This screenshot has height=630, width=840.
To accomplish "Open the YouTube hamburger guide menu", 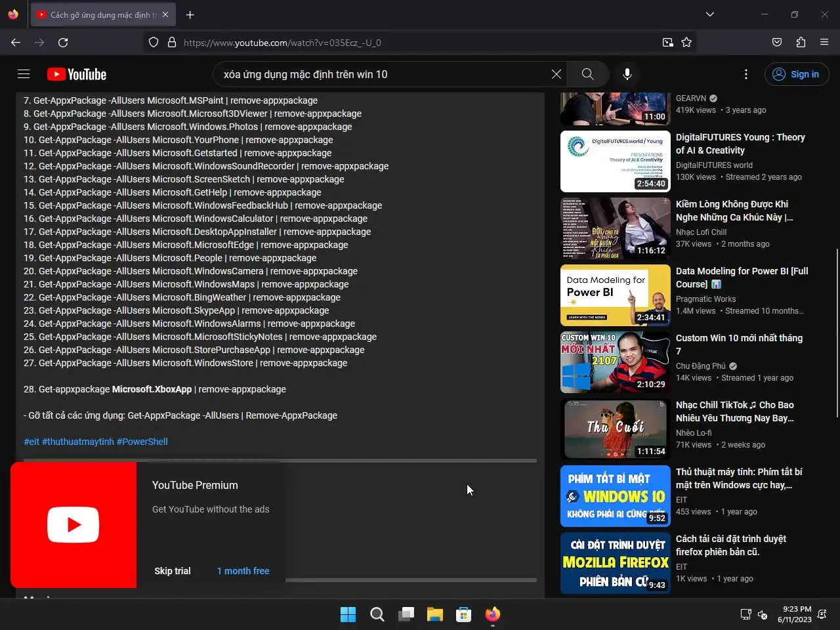I will (x=24, y=74).
